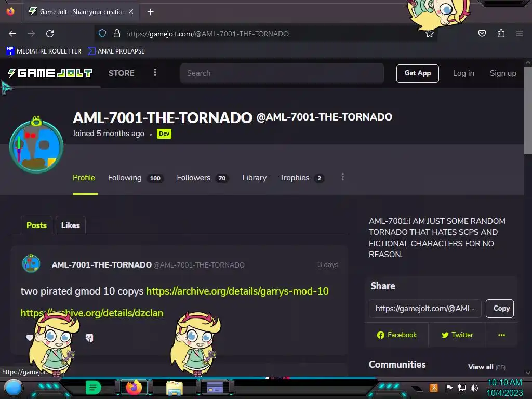Close the Game Jolt browser tab

click(x=131, y=11)
